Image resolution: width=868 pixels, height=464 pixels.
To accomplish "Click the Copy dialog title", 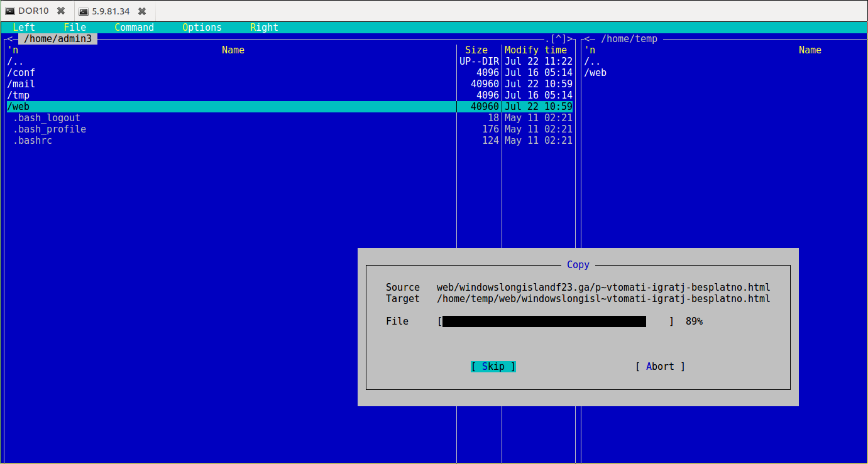I will (x=578, y=265).
